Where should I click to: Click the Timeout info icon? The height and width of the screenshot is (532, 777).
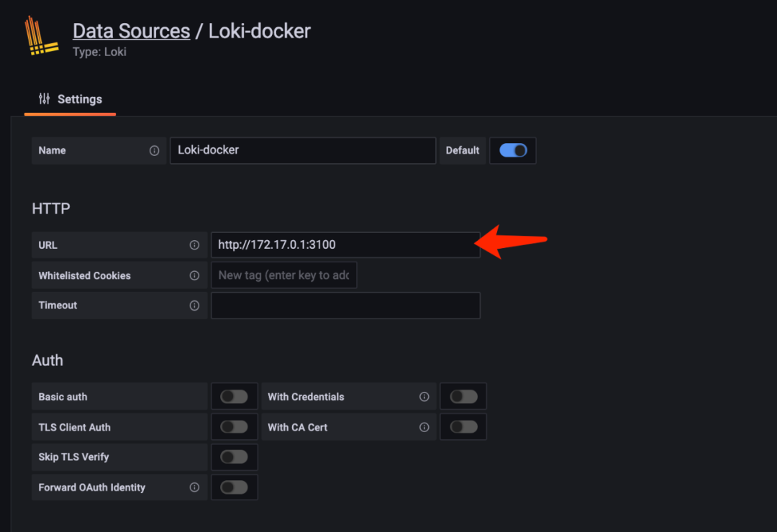[x=194, y=306]
